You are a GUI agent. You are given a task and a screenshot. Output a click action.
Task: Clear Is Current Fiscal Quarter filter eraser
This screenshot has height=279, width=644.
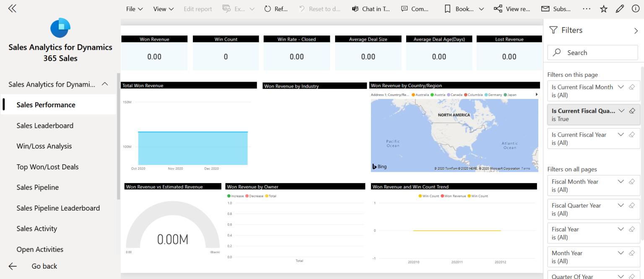coord(632,111)
